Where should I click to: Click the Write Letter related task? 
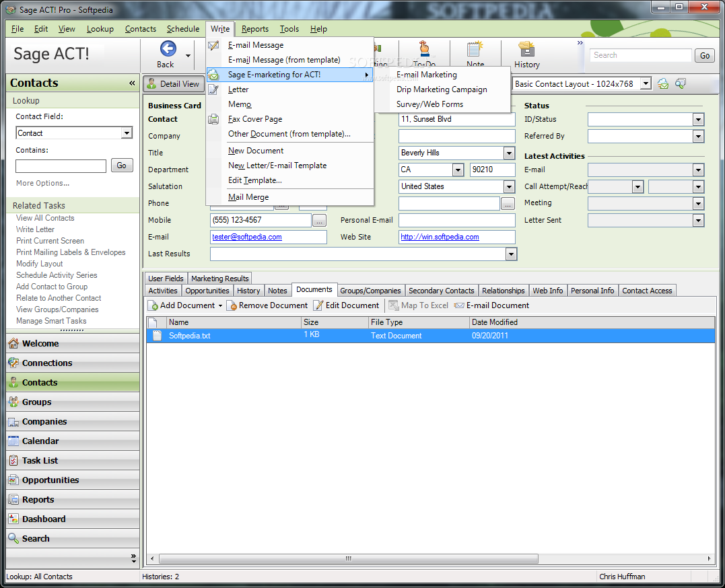pos(35,229)
